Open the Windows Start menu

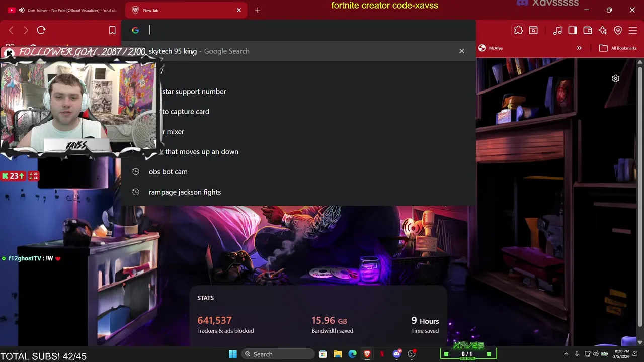pyautogui.click(x=232, y=354)
